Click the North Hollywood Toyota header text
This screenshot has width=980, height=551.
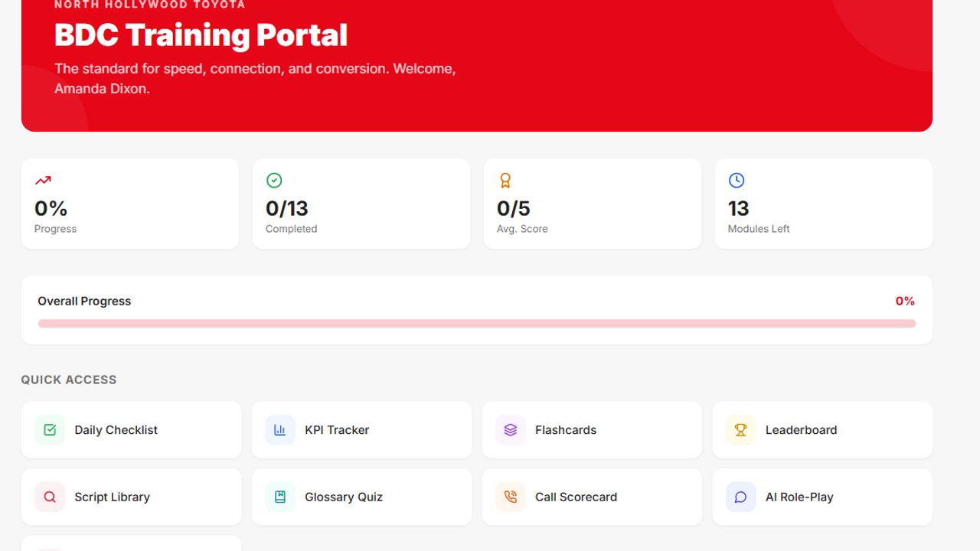pyautogui.click(x=150, y=5)
